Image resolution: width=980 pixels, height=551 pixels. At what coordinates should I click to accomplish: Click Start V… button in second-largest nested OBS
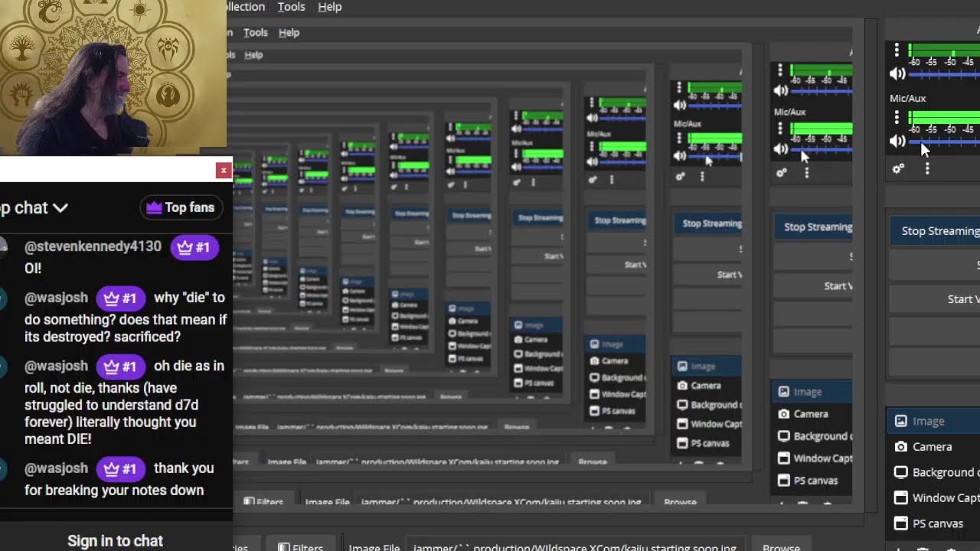(813, 285)
